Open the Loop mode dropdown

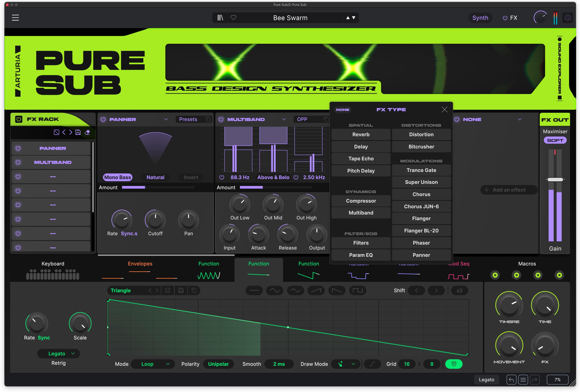tap(153, 364)
